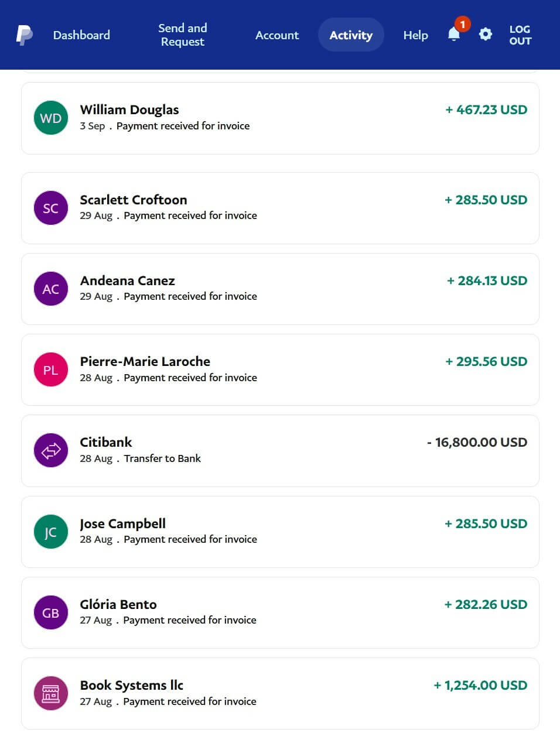Open the Help menu item
This screenshot has height=736, width=560.
[x=416, y=35]
